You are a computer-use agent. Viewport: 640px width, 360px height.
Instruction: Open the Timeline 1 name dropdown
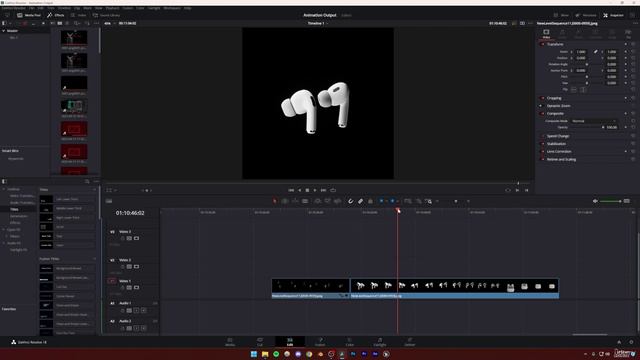click(318, 23)
